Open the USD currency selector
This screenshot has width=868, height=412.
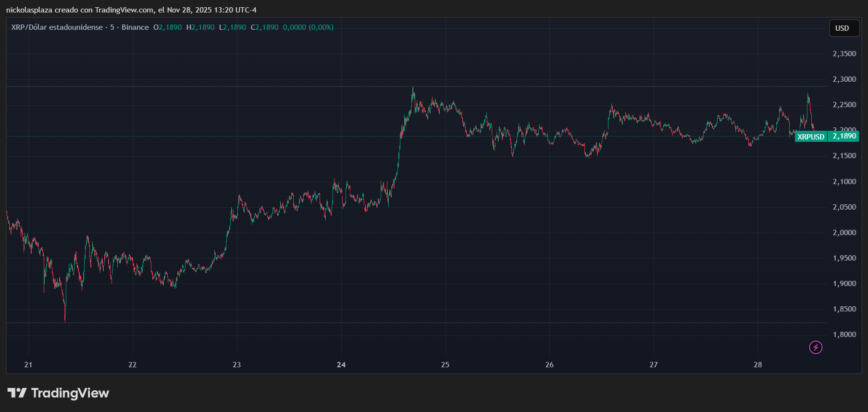point(842,28)
